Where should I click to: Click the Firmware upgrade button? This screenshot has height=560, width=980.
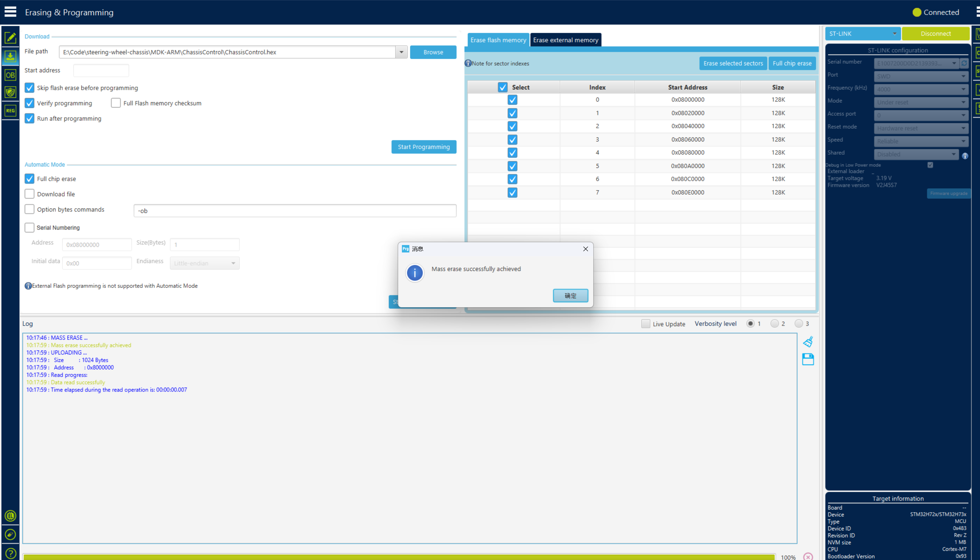948,193
